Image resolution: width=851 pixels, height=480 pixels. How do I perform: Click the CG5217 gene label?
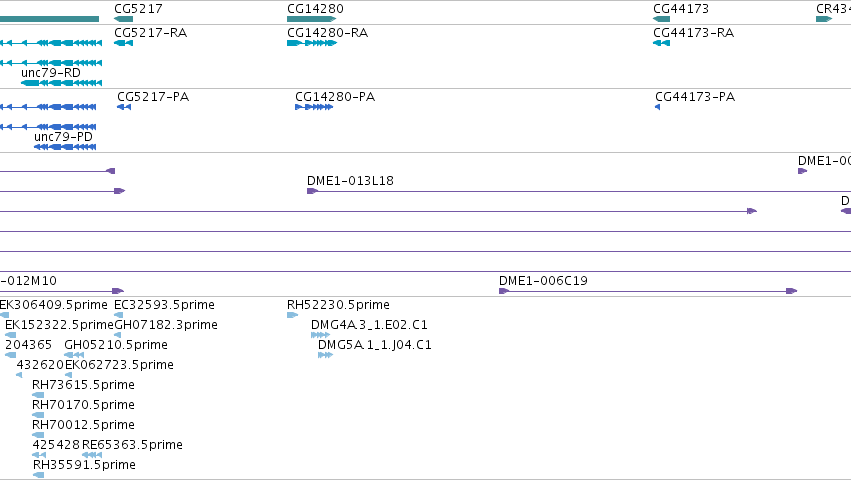click(138, 8)
